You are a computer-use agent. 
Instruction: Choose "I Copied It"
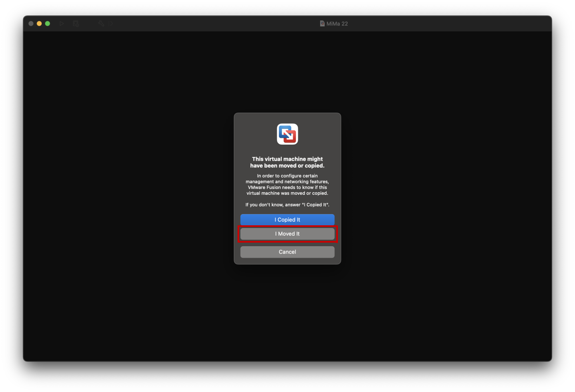(287, 220)
